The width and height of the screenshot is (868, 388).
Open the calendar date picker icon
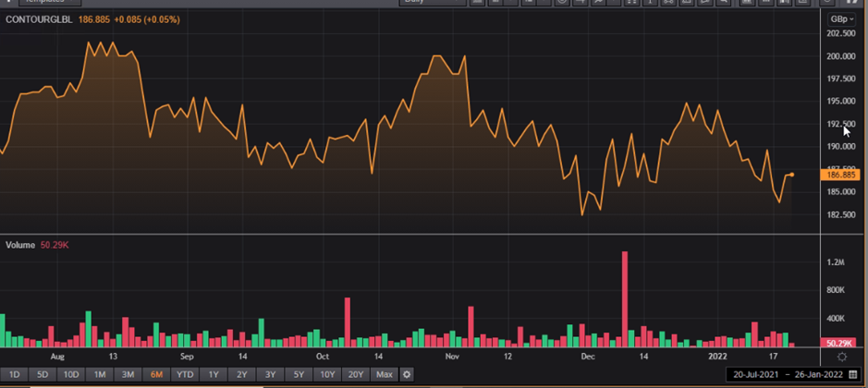click(853, 375)
